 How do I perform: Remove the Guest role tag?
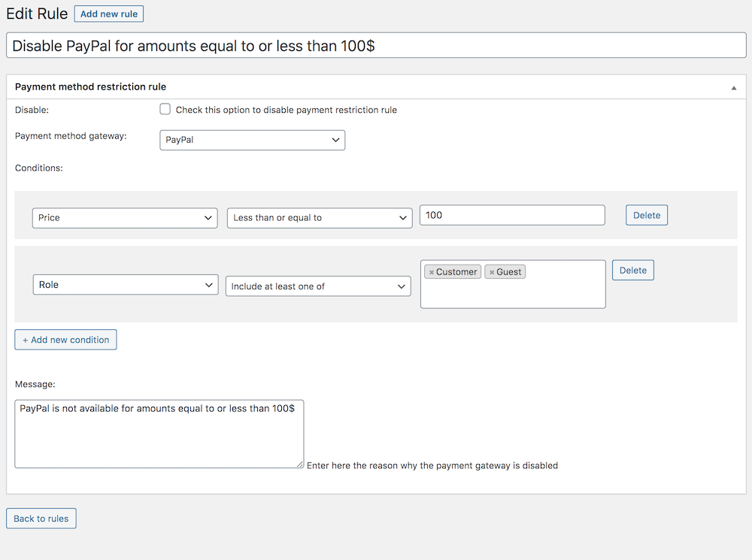point(492,272)
